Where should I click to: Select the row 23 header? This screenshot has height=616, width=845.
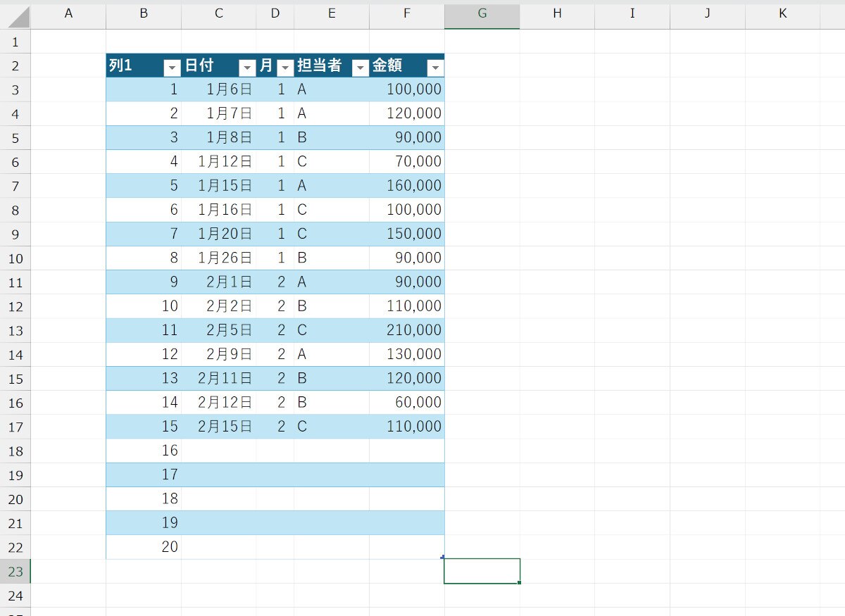tap(15, 572)
